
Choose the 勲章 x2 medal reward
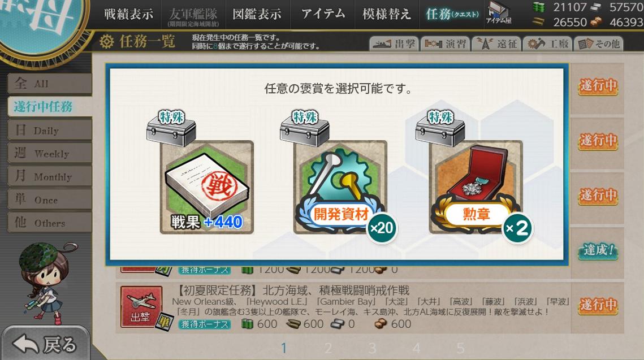pyautogui.click(x=476, y=187)
